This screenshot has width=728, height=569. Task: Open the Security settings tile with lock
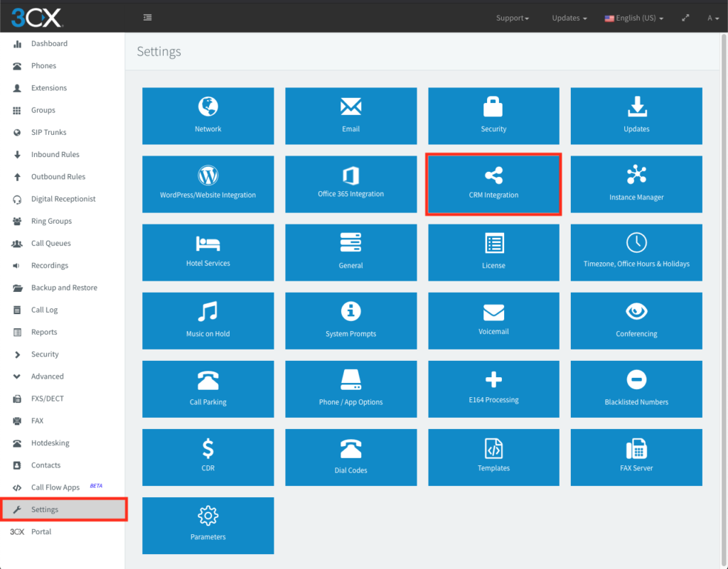tap(493, 116)
